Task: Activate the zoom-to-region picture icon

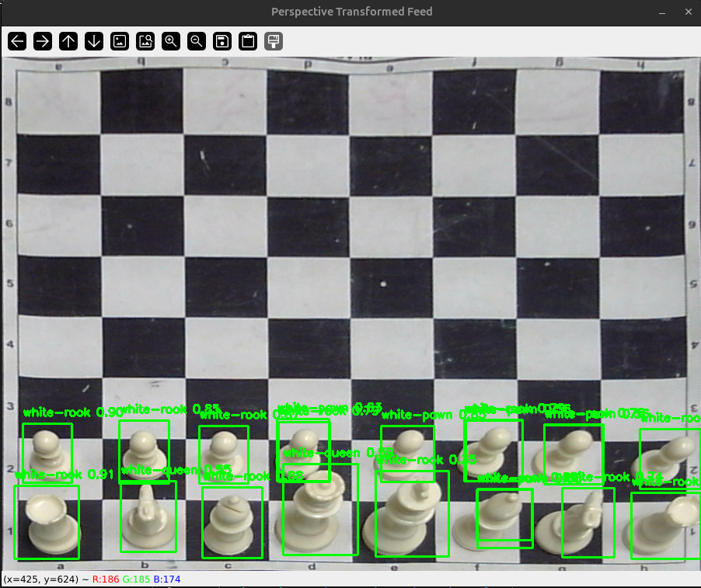Action: [x=145, y=41]
